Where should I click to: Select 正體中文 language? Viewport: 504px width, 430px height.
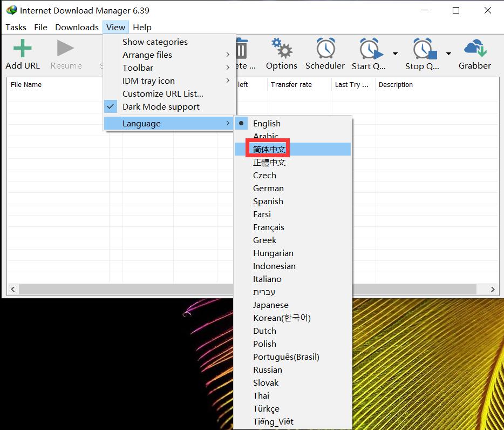pos(292,162)
